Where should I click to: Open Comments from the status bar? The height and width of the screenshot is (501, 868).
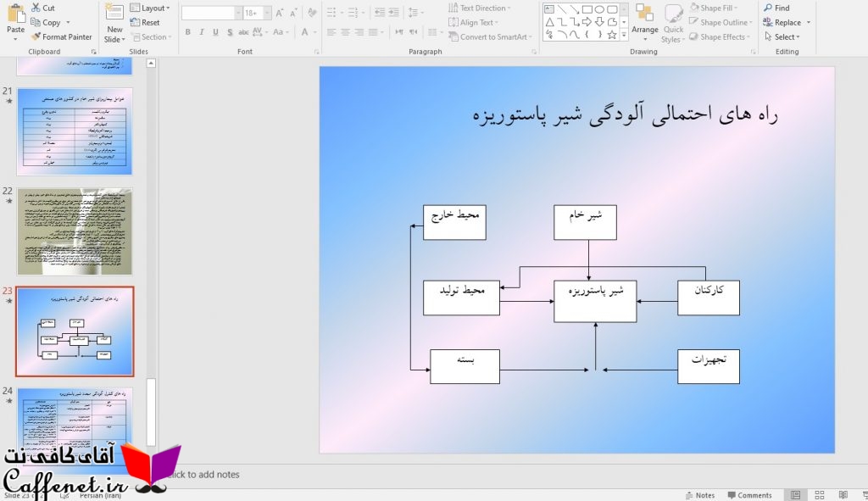click(x=749, y=495)
